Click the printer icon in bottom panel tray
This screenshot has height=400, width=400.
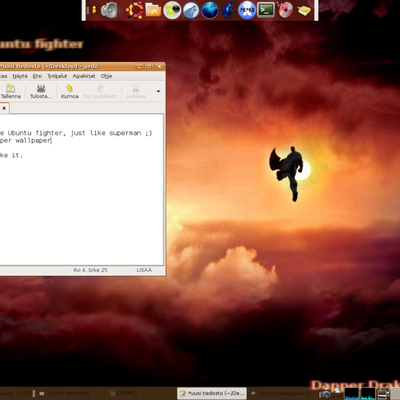384,394
